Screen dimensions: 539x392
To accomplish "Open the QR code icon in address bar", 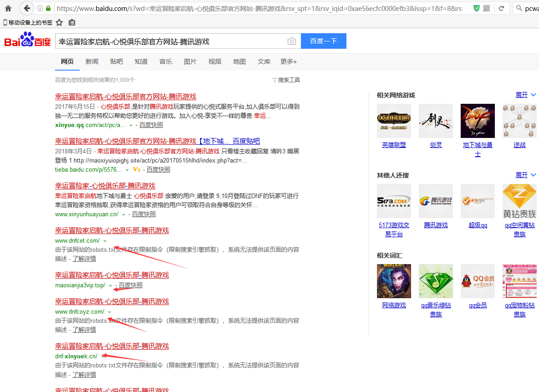I will point(486,8).
